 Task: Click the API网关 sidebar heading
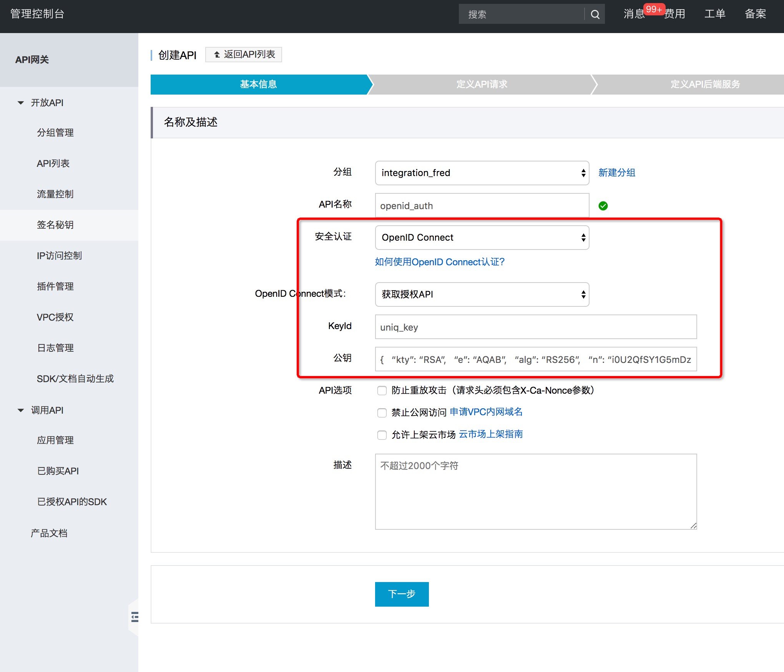pyautogui.click(x=32, y=60)
